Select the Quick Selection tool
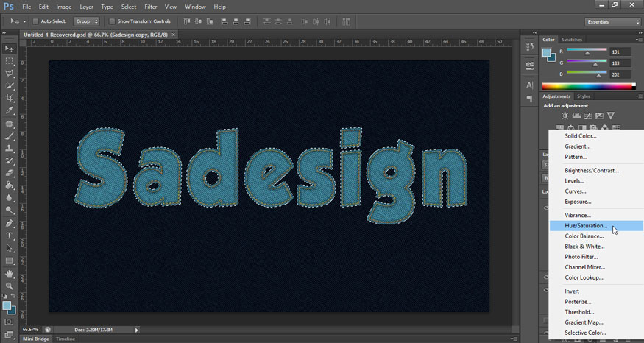Image resolution: width=644 pixels, height=343 pixels. pyautogui.click(x=9, y=86)
